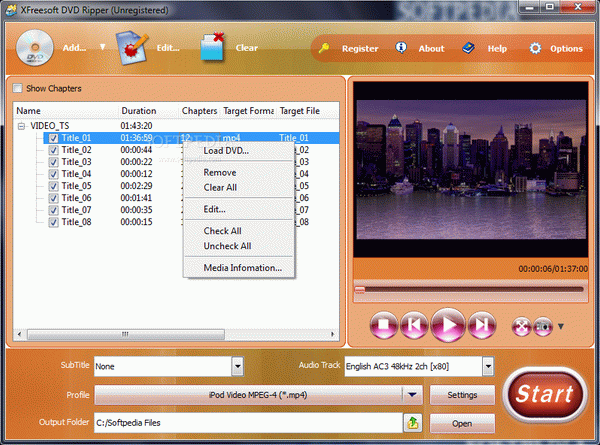Click the browse output folder icon
This screenshot has width=600, height=445.
pyautogui.click(x=413, y=423)
